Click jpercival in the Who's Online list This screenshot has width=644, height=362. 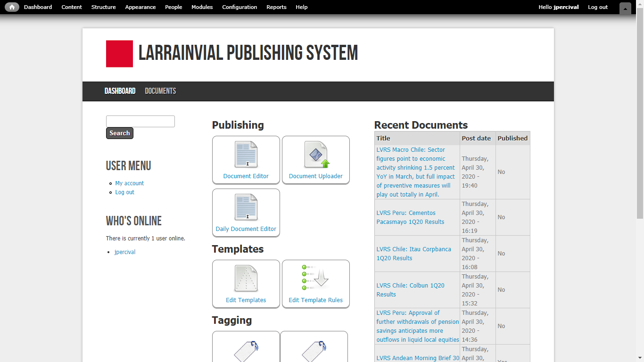(124, 252)
